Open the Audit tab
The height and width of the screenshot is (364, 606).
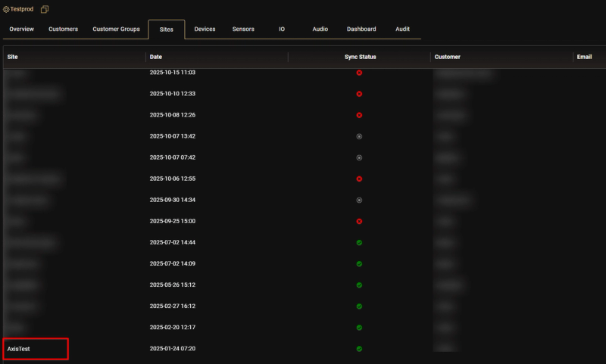pyautogui.click(x=402, y=29)
